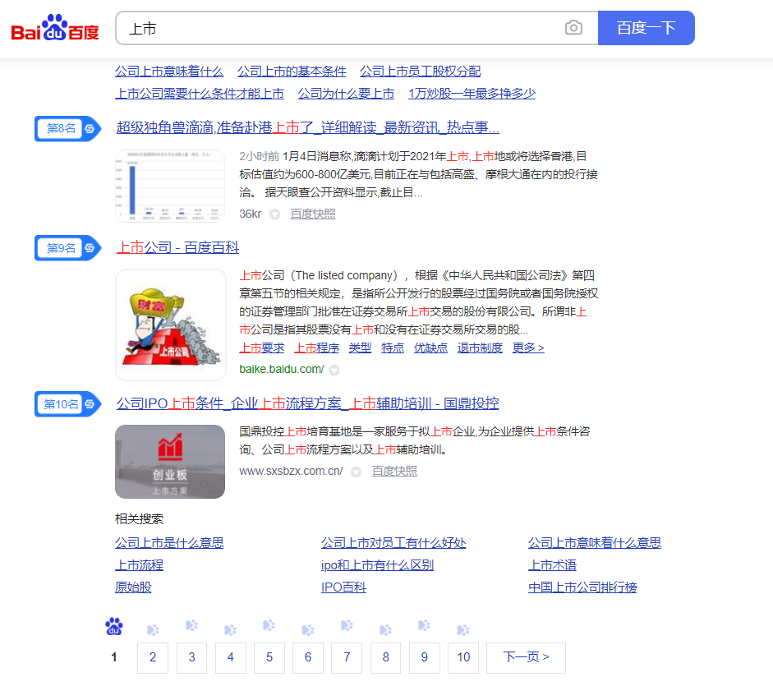773x700 pixels.
Task: Open 百度快照 for the 36kr result
Action: click(x=312, y=214)
